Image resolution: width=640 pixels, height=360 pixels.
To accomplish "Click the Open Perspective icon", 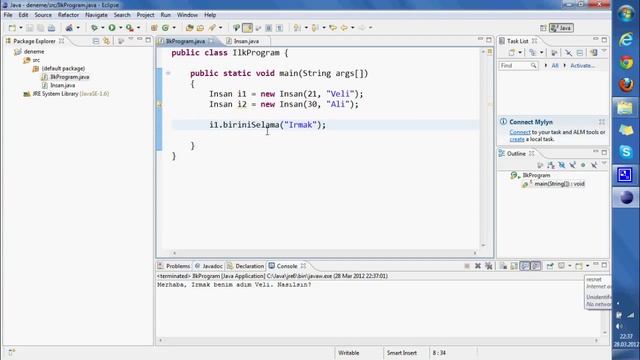I will tap(543, 28).
